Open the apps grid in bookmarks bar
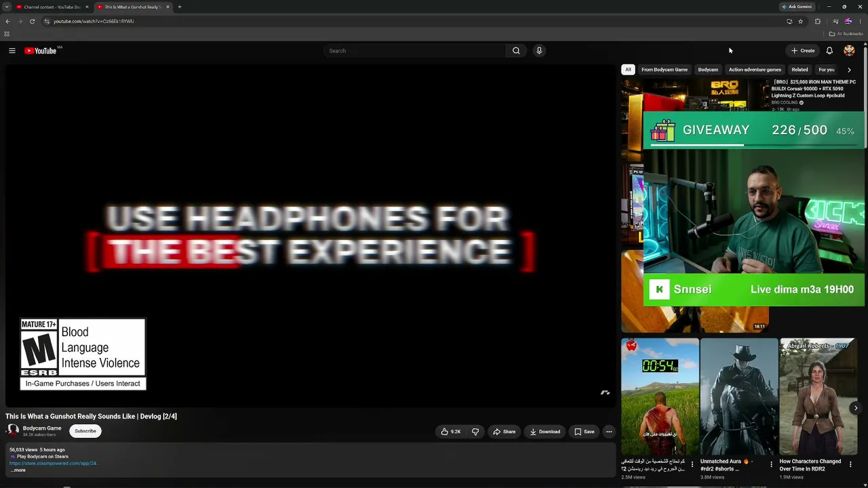Viewport: 868px width, 488px height. (7, 34)
